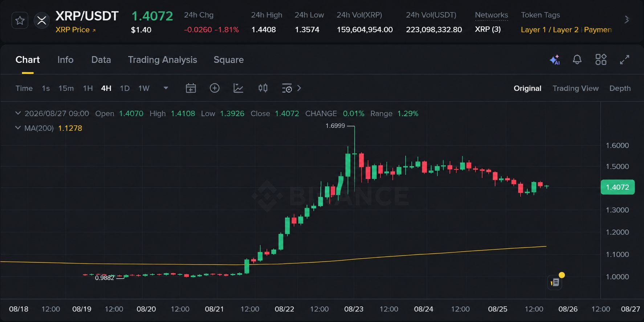Select the 15m interval
644x322 pixels.
point(66,88)
